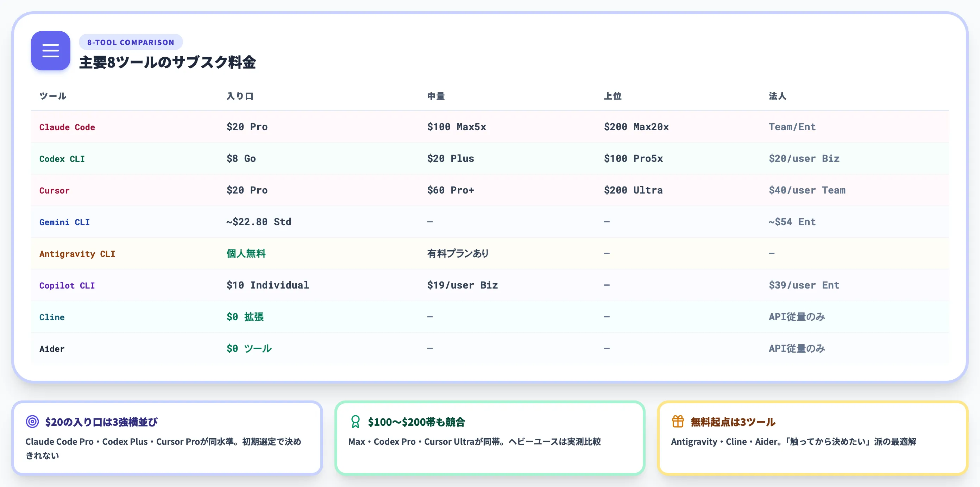Click the API従量のみ cell in Aider row
This screenshot has width=980, height=487.
click(797, 348)
